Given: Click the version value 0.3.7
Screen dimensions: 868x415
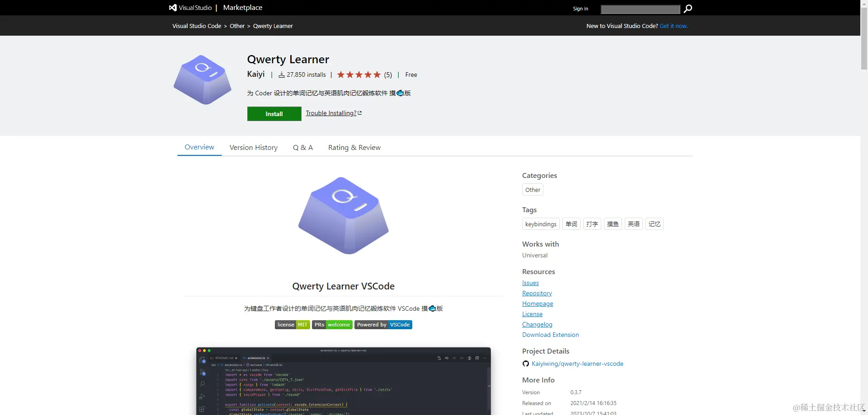Looking at the screenshot, I should point(576,392).
